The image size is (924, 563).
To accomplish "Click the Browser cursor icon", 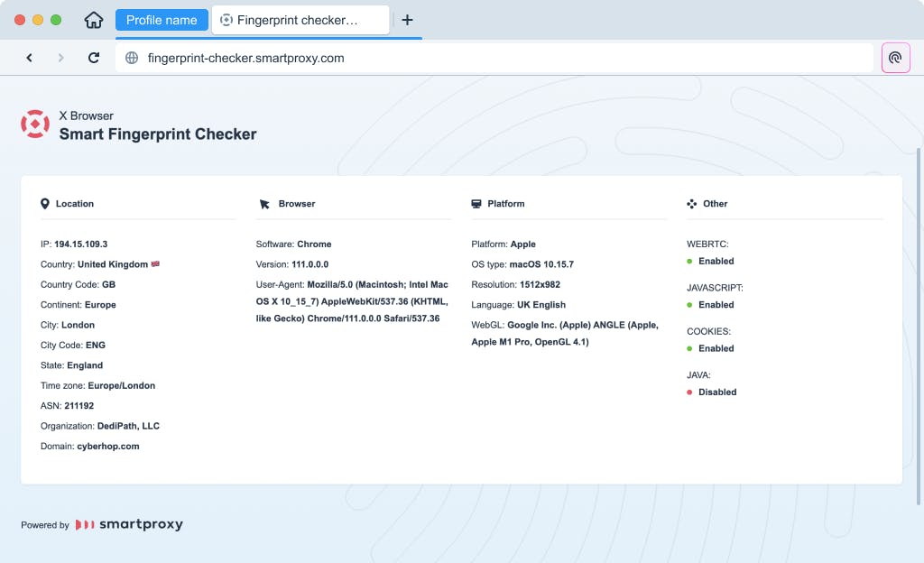I will coord(264,204).
